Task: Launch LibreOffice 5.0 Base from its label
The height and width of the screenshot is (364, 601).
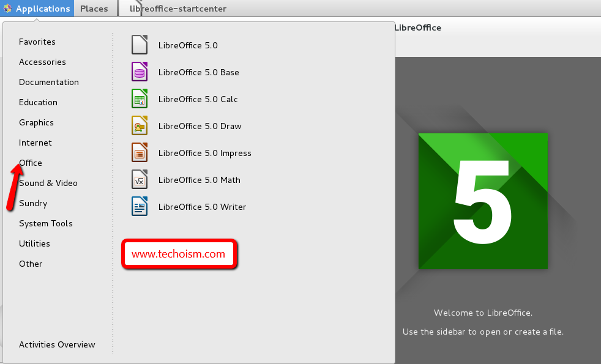Action: pyautogui.click(x=198, y=72)
